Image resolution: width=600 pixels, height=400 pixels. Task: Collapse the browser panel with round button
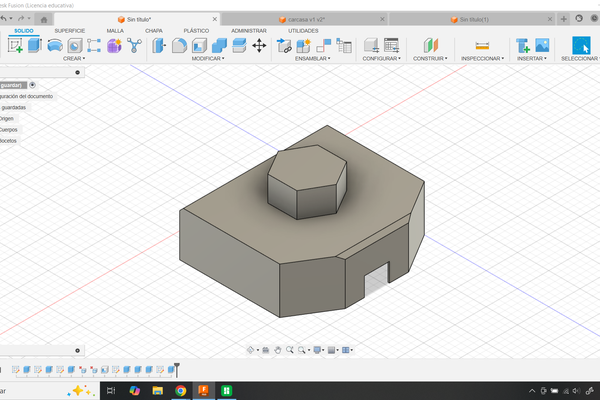point(79,72)
